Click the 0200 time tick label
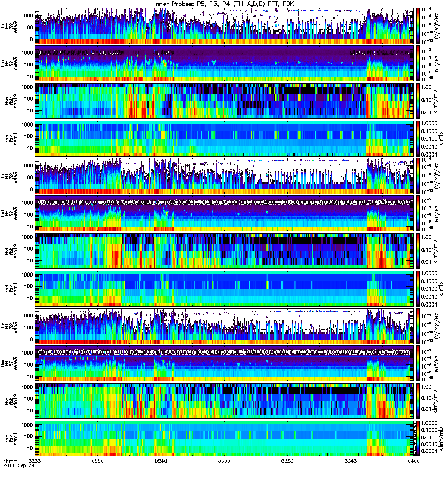The width and height of the screenshot is (448, 478). click(x=35, y=461)
